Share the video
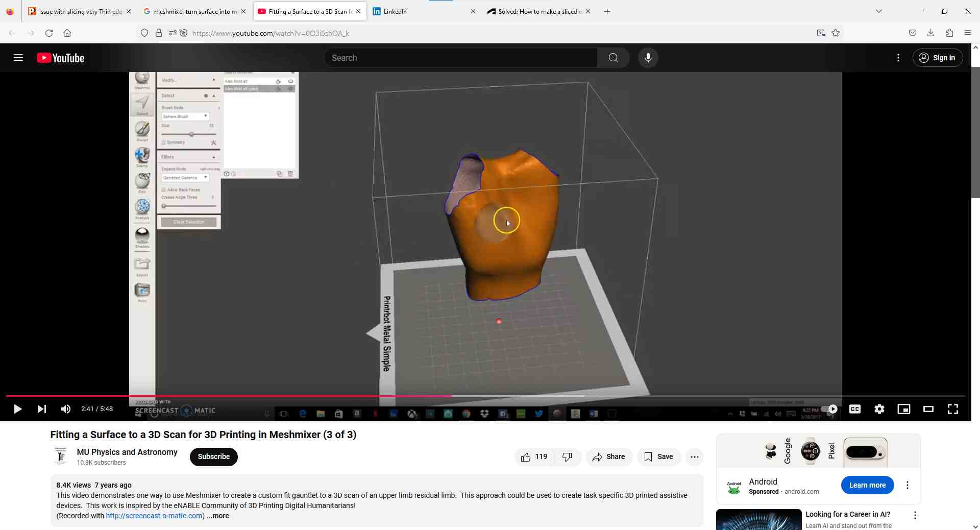The image size is (980, 530). coord(608,457)
